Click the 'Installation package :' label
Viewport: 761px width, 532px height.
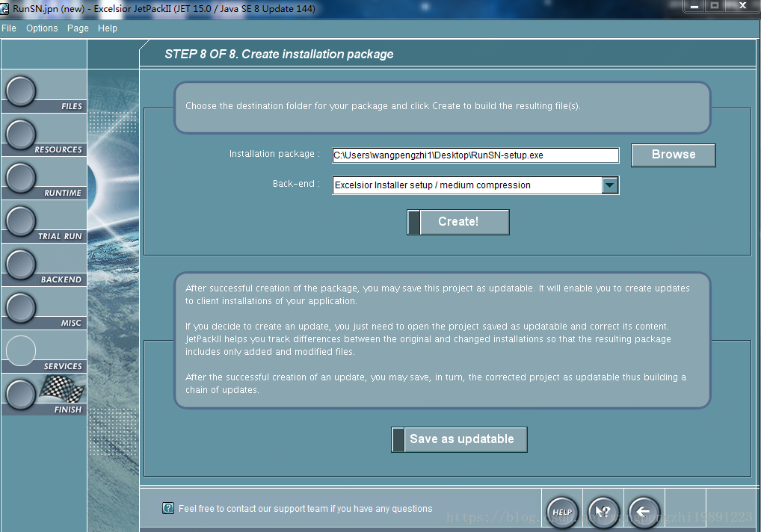click(x=274, y=154)
